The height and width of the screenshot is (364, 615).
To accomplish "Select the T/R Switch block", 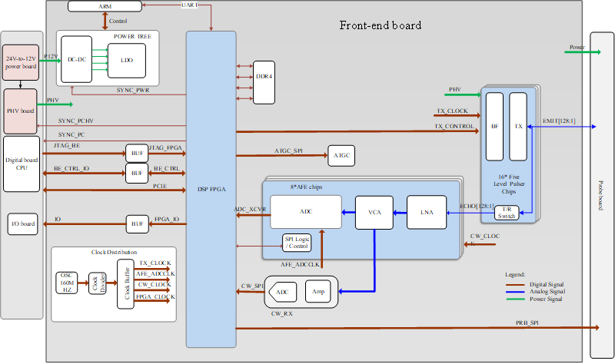I will pos(507,213).
